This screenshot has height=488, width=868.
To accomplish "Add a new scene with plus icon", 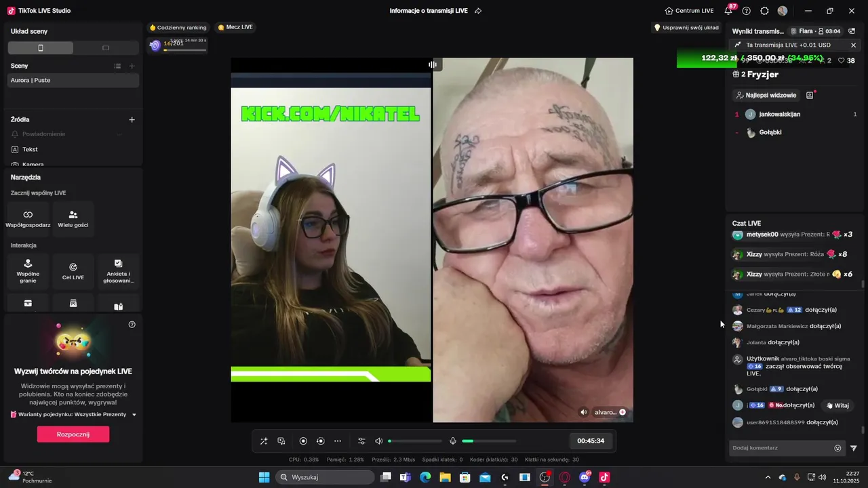I will pos(132,66).
